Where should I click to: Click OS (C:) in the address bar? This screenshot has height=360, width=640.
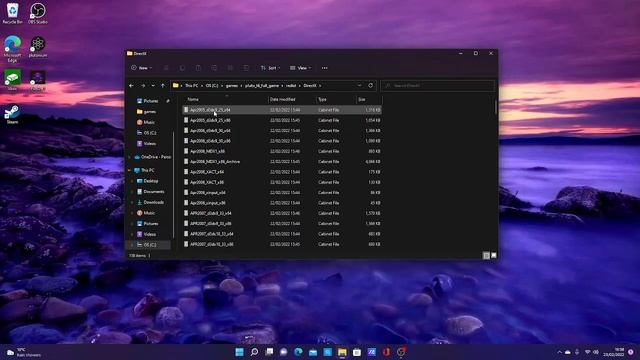[x=212, y=86]
